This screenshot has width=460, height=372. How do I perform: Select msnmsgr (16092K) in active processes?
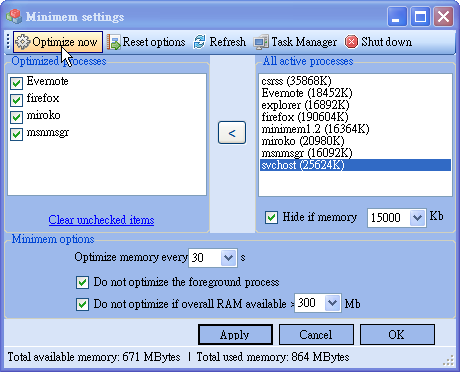tap(355, 153)
